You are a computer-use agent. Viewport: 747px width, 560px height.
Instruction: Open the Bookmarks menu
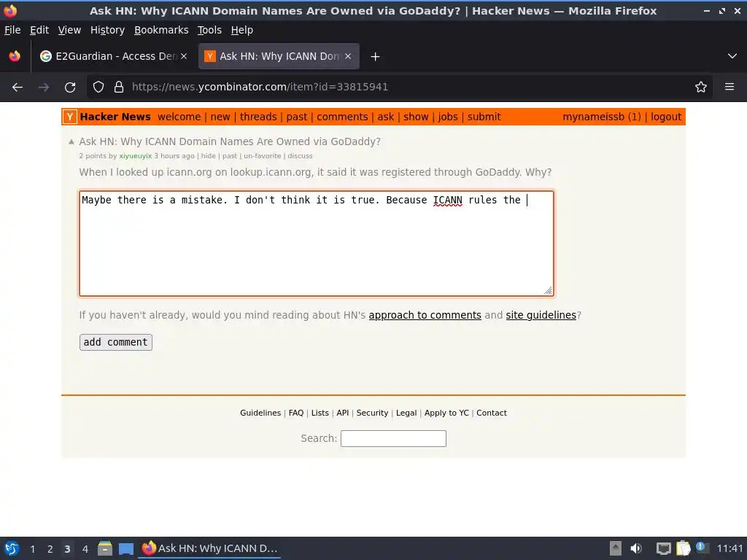click(161, 30)
